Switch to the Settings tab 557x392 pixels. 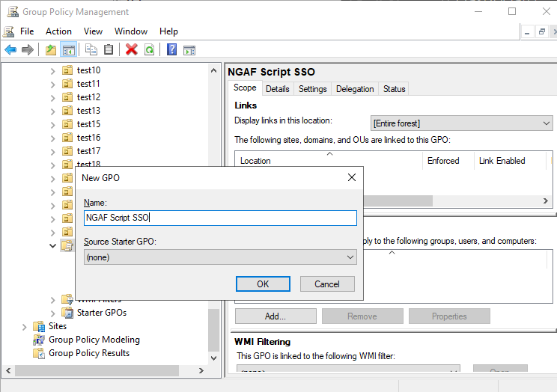point(312,89)
